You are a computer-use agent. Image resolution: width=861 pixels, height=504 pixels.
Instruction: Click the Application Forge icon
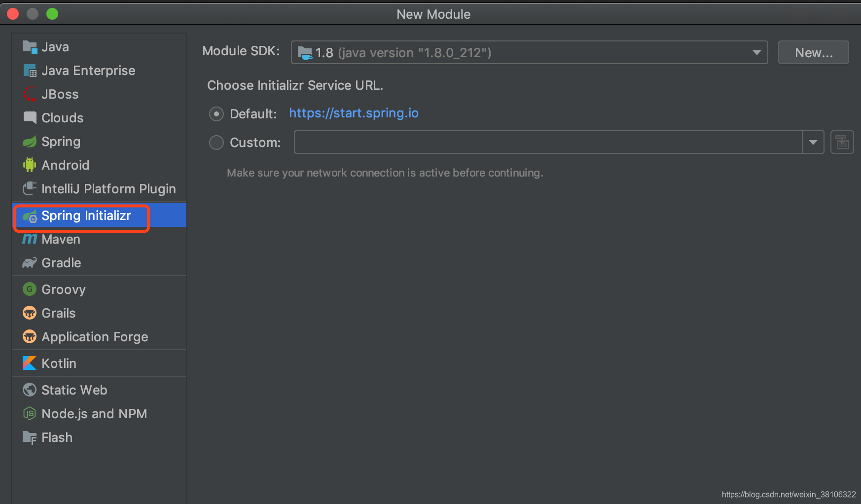pos(30,336)
